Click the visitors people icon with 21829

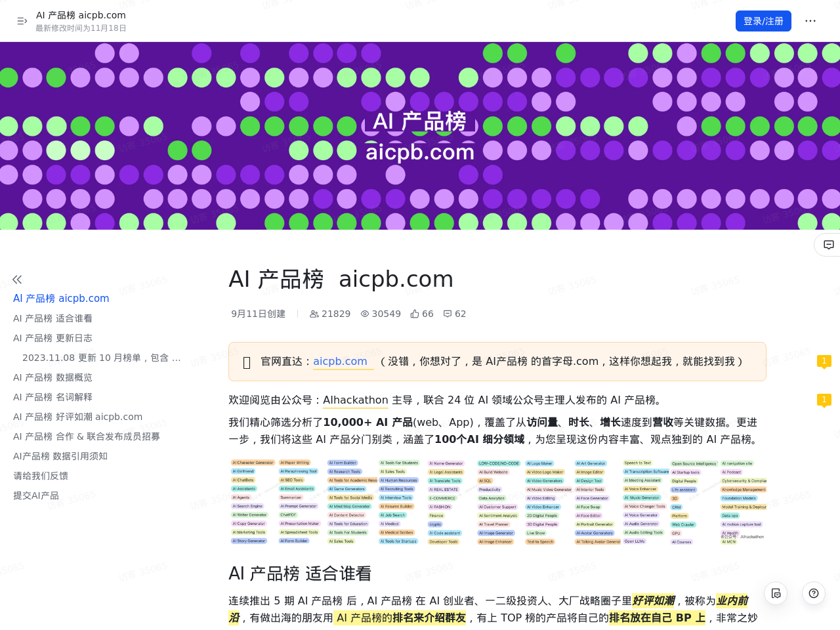pyautogui.click(x=314, y=314)
